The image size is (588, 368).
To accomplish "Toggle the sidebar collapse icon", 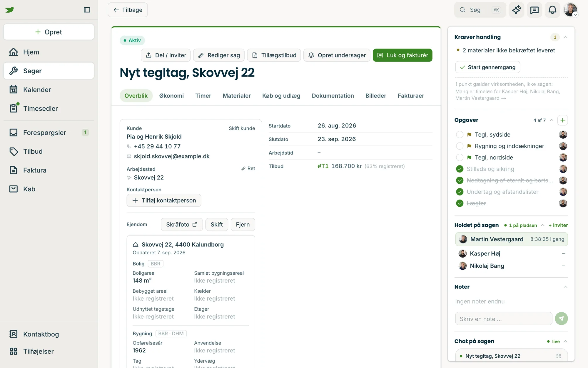I will [87, 10].
